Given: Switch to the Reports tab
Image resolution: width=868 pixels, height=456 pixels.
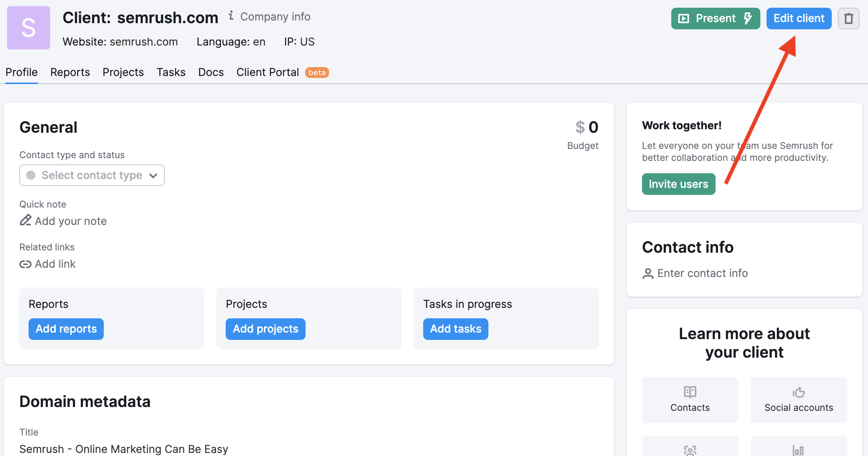Looking at the screenshot, I should (x=70, y=72).
